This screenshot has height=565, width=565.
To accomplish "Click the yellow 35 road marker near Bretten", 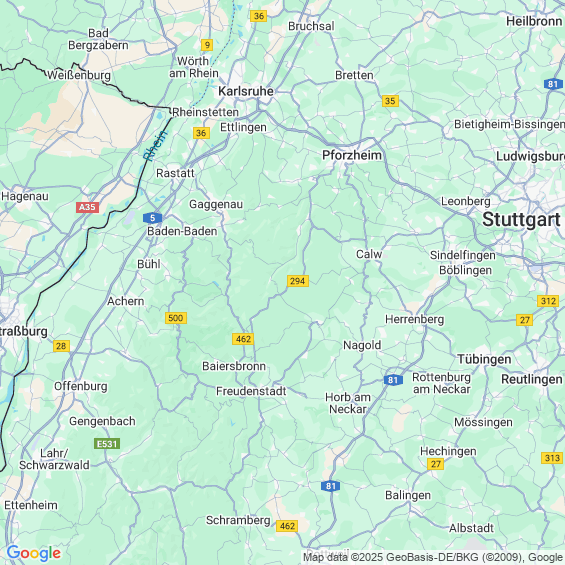I will coord(390,101).
